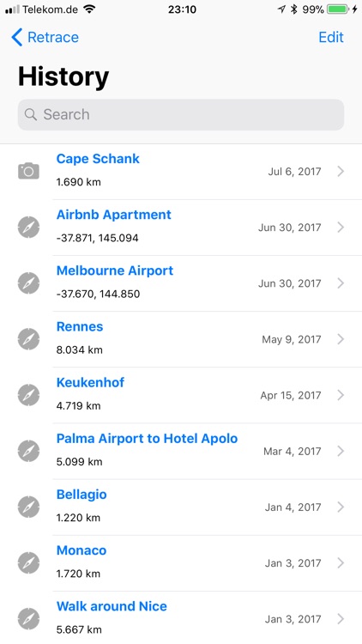Tap the compass icon beside Melbourne Airport
362x644 pixels.
[x=28, y=283]
